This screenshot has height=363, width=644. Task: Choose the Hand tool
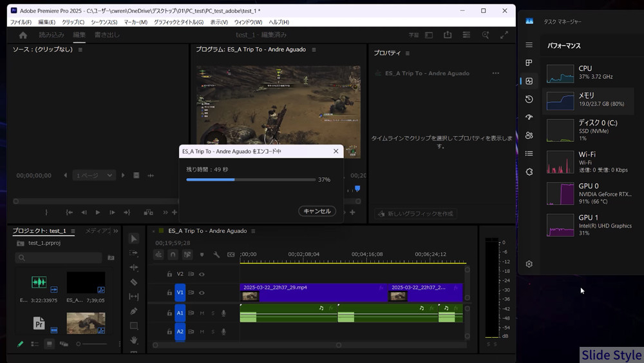134,340
